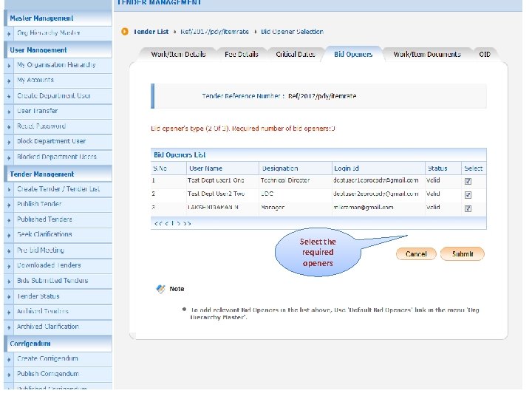Open User Transfer in sidebar

point(38,111)
